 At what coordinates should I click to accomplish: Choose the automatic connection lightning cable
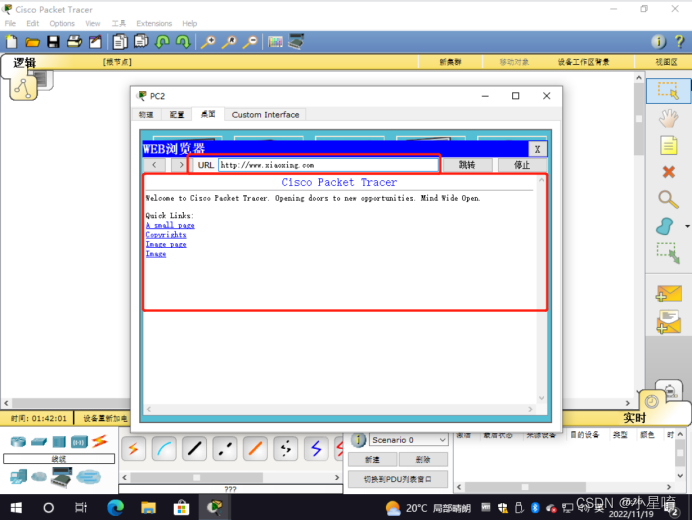(133, 449)
